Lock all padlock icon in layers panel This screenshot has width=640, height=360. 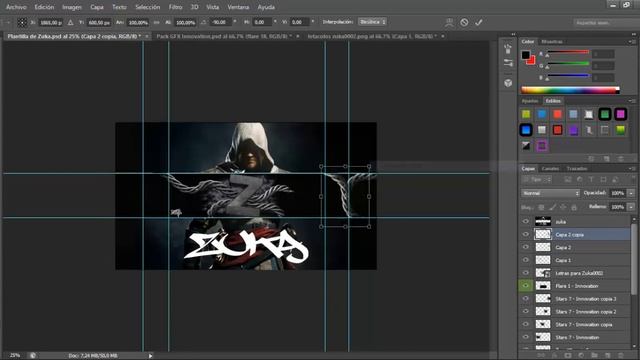574,207
